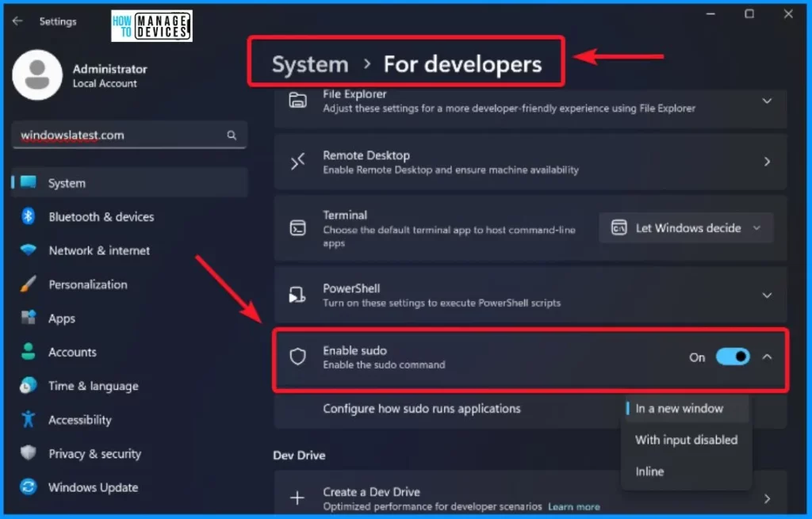Click the search magnifier icon
The height and width of the screenshot is (519, 812).
point(232,135)
